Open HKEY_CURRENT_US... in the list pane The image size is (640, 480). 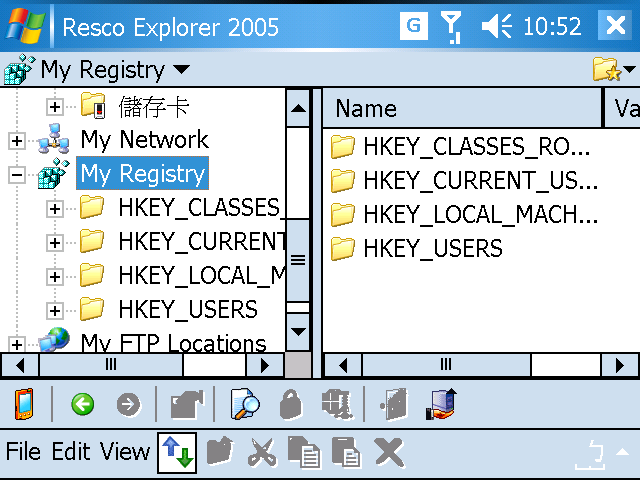coord(481,180)
